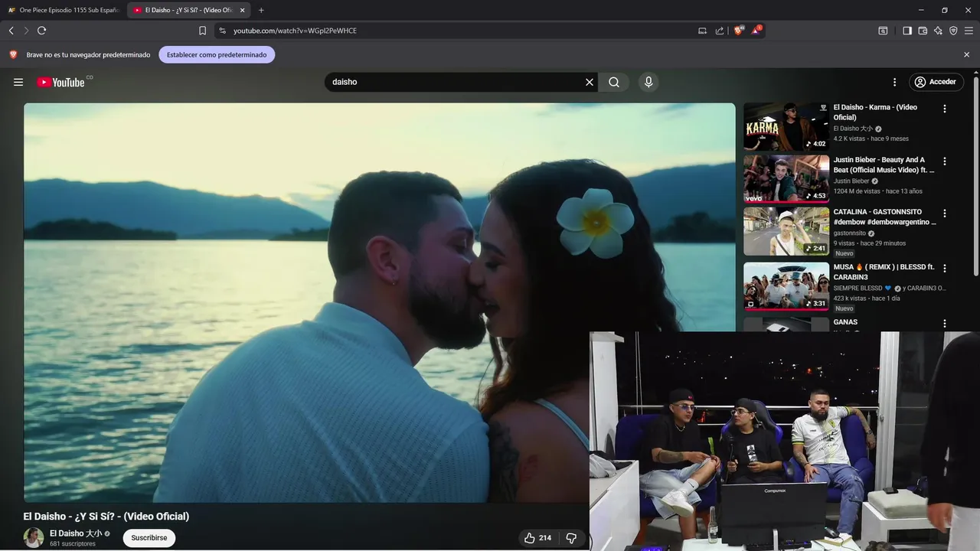Image resolution: width=980 pixels, height=551 pixels.
Task: Dislike the video with thumbs down
Action: pos(571,538)
